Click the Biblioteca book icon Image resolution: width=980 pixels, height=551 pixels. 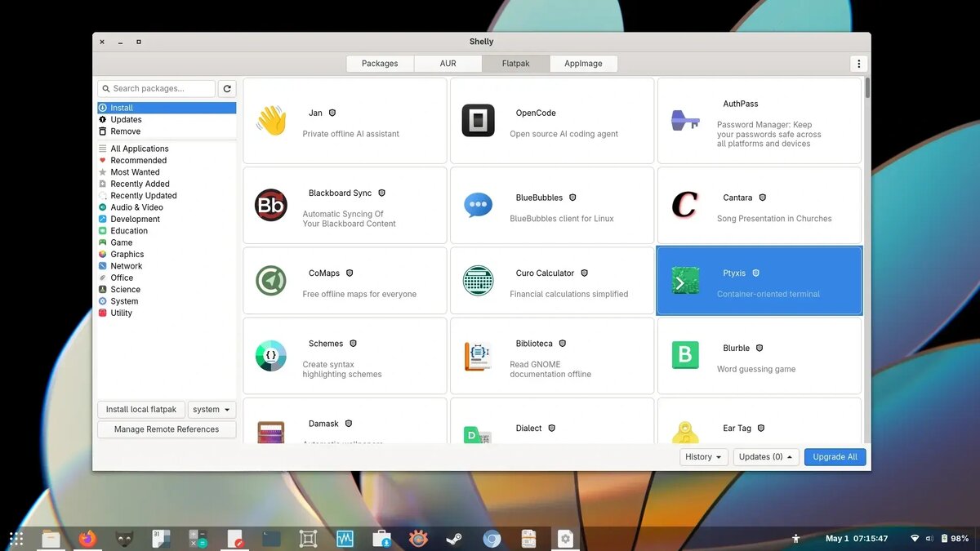pyautogui.click(x=478, y=356)
